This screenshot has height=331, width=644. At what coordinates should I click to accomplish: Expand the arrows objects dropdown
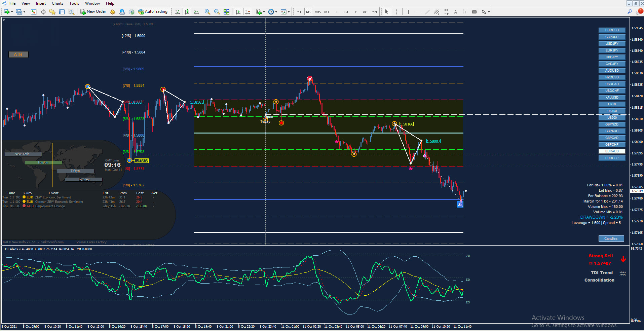coord(489,12)
